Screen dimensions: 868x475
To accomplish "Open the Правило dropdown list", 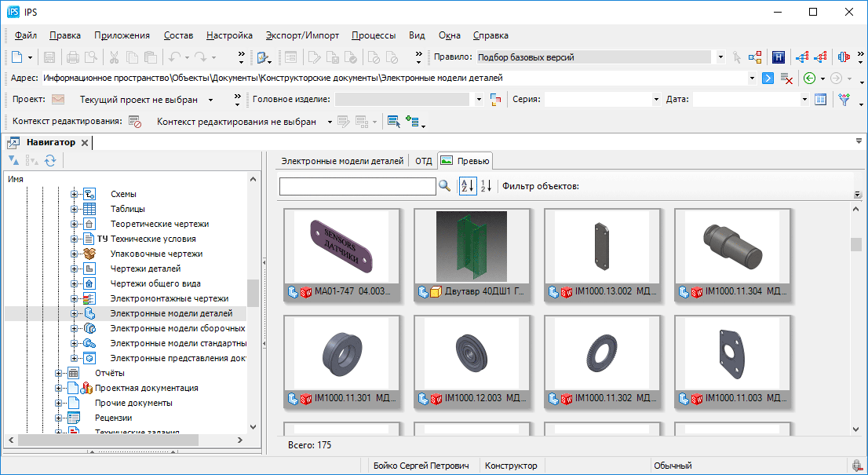I will point(720,57).
